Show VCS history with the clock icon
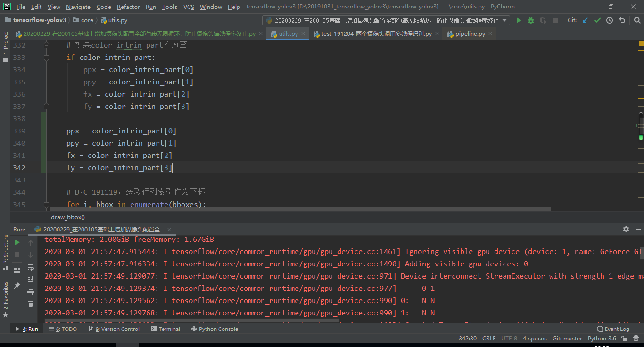 (610, 20)
